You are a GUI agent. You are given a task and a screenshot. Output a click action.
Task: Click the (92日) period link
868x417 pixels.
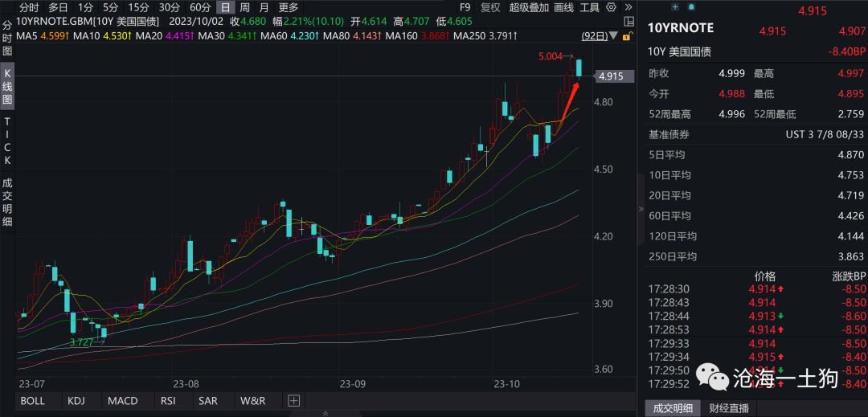tap(595, 36)
